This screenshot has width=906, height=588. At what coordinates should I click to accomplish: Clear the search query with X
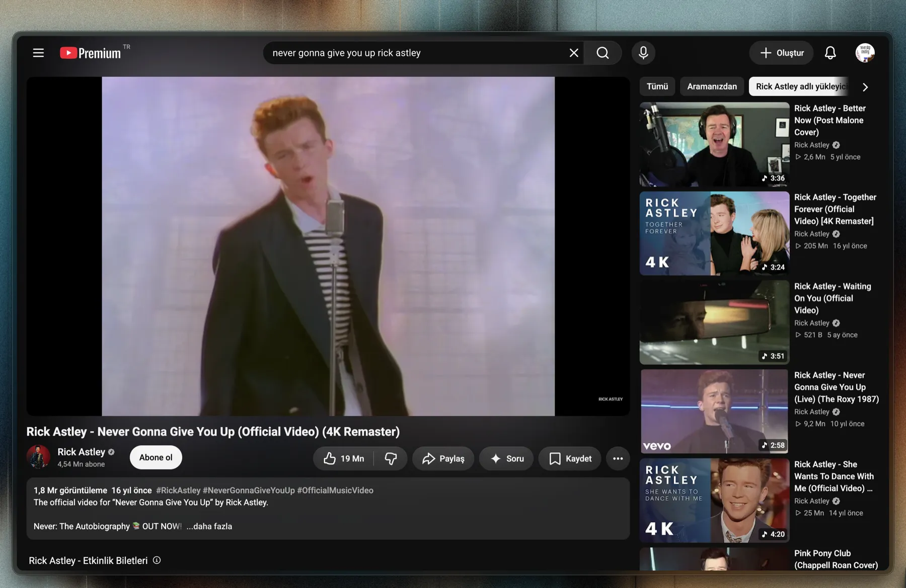coord(573,53)
